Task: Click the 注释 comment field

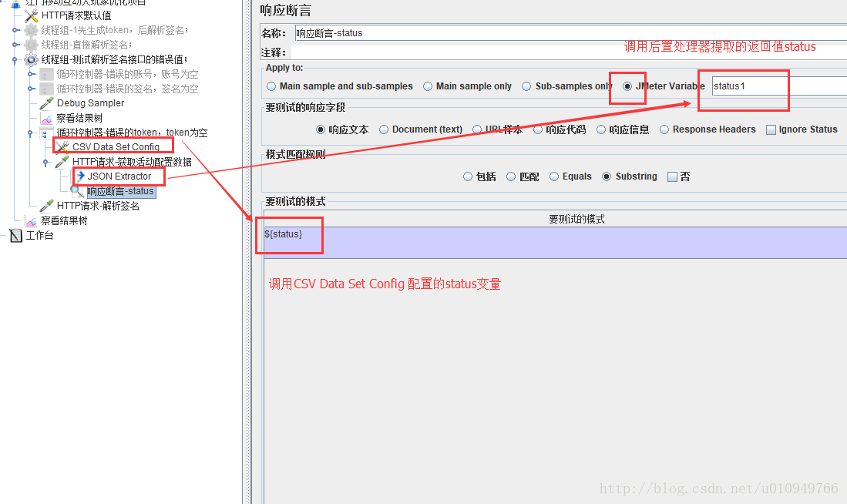Action: point(569,52)
